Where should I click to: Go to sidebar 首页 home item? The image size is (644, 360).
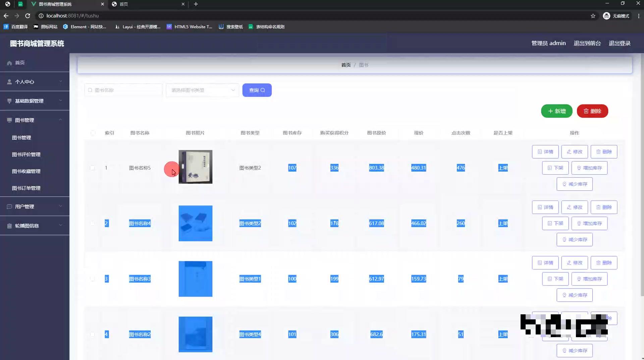(x=35, y=63)
